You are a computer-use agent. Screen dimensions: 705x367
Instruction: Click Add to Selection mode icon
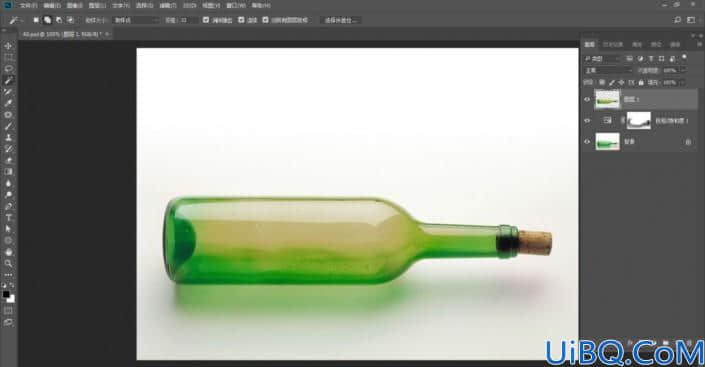click(47, 20)
